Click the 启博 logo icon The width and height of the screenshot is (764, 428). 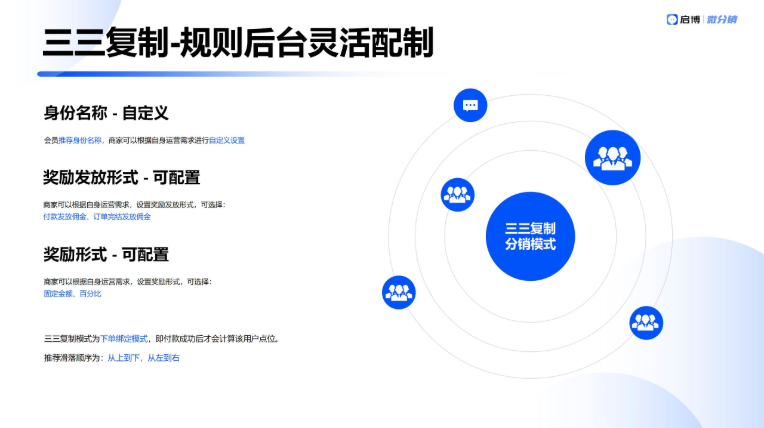pyautogui.click(x=672, y=19)
